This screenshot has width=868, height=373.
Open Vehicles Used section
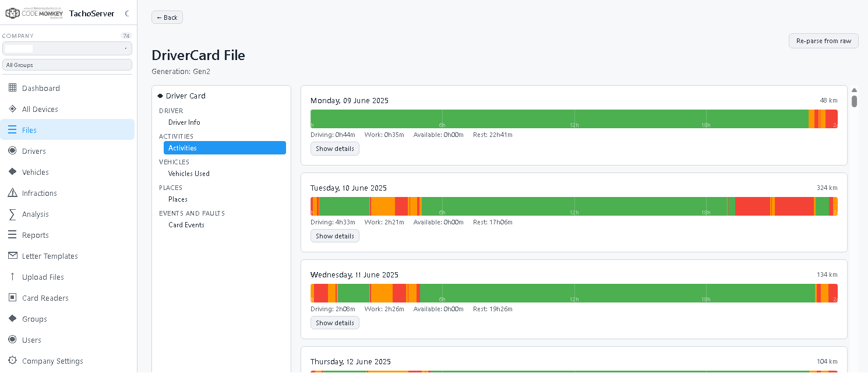(x=189, y=174)
